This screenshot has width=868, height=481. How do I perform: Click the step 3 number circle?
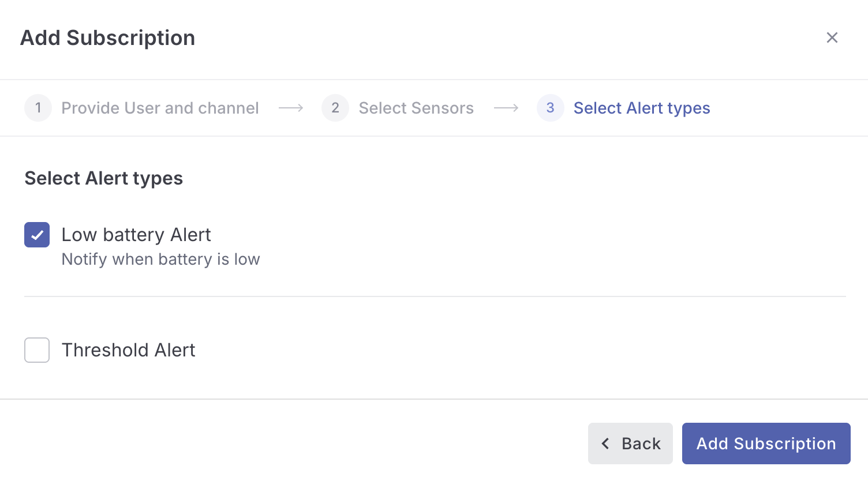coord(550,108)
